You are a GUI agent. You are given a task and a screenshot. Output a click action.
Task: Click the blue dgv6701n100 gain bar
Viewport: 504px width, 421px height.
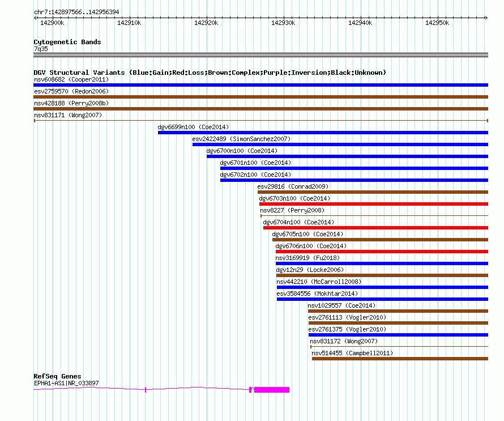(354, 168)
